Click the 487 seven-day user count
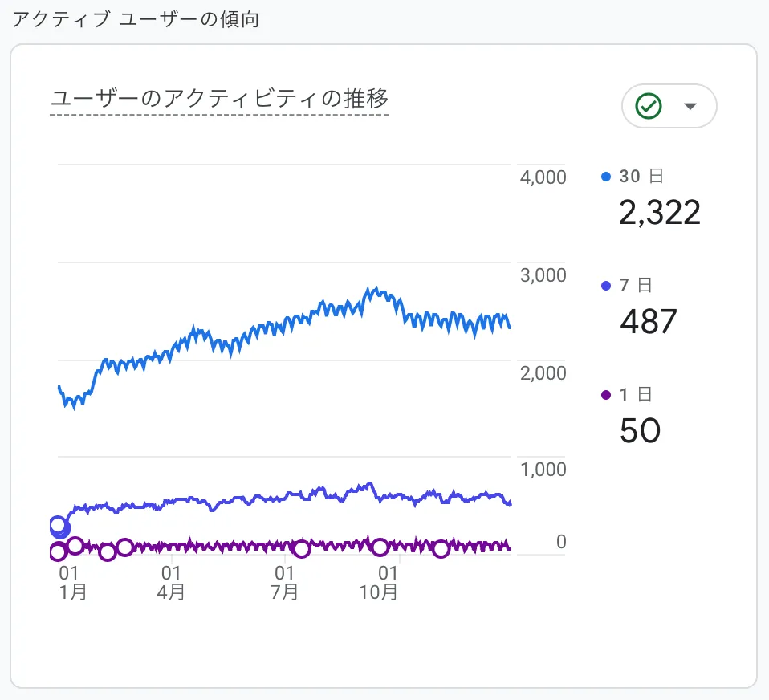The width and height of the screenshot is (769, 700). (x=647, y=322)
